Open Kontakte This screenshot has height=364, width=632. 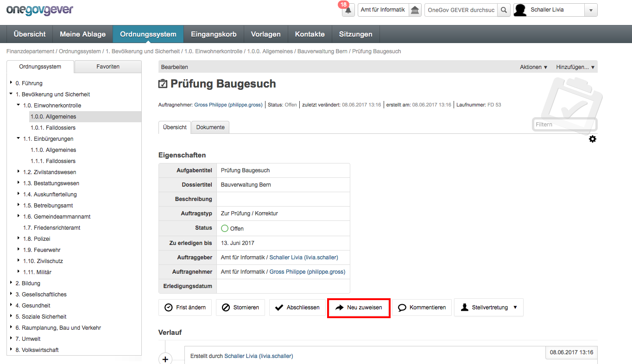click(x=310, y=34)
